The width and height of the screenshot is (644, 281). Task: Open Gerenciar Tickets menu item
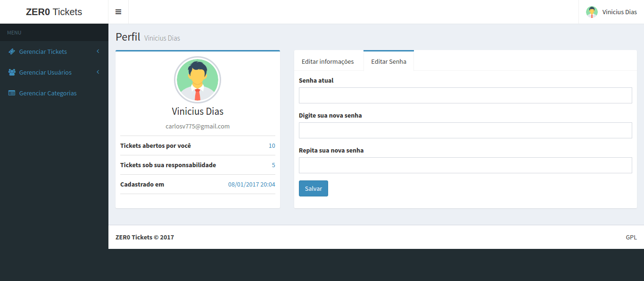(54, 51)
